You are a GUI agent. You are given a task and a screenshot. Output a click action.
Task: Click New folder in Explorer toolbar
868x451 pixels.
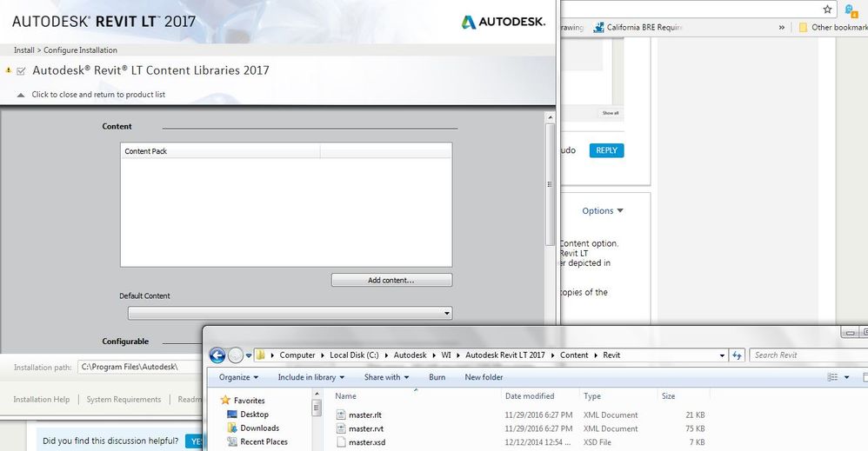[484, 377]
